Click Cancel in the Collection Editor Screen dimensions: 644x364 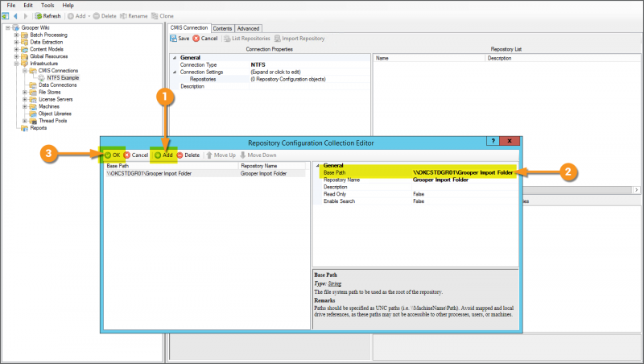point(136,155)
